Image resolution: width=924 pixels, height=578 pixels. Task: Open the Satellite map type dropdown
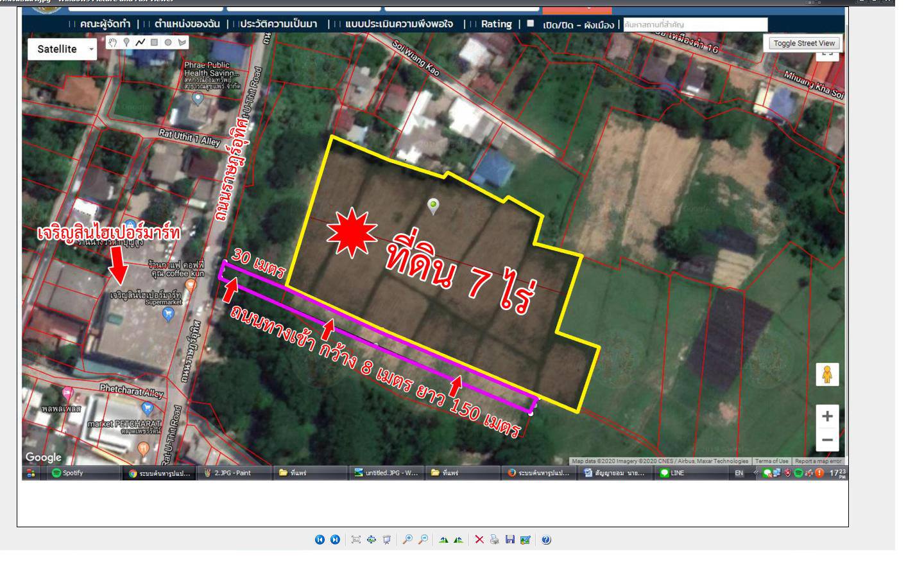tap(62, 49)
